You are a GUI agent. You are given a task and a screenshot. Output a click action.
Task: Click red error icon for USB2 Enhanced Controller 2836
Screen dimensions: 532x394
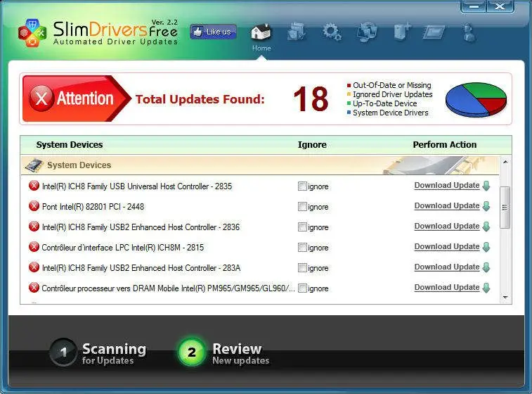point(34,227)
